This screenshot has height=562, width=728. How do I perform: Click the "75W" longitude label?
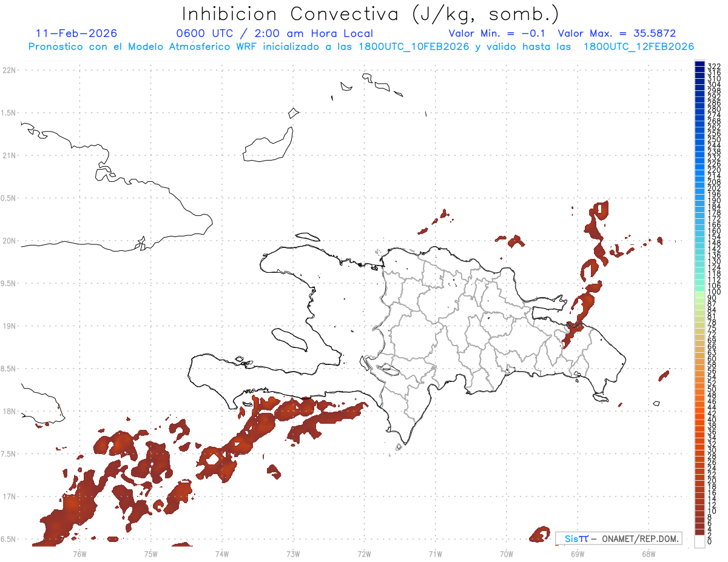pyautogui.click(x=150, y=554)
